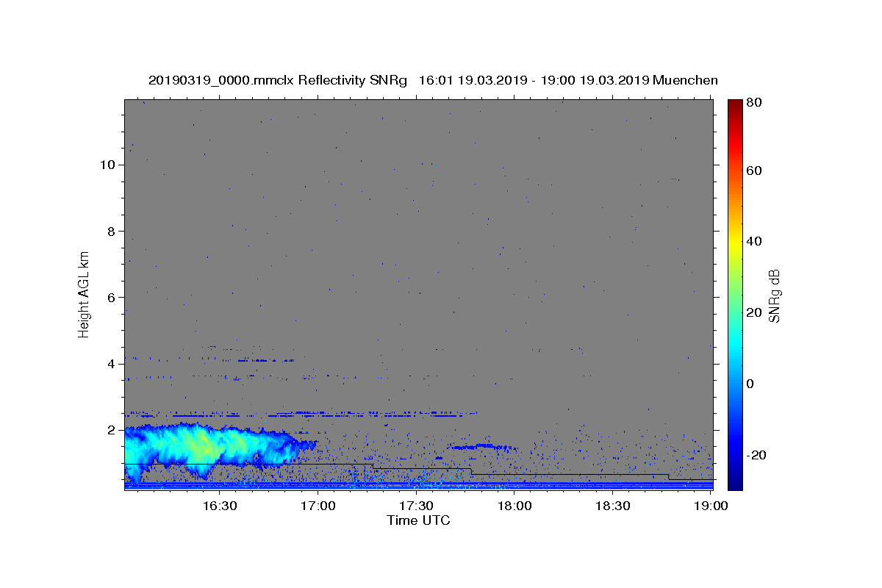The width and height of the screenshot is (882, 588).
Task: Click the height tick label 2
Action: [x=110, y=429]
